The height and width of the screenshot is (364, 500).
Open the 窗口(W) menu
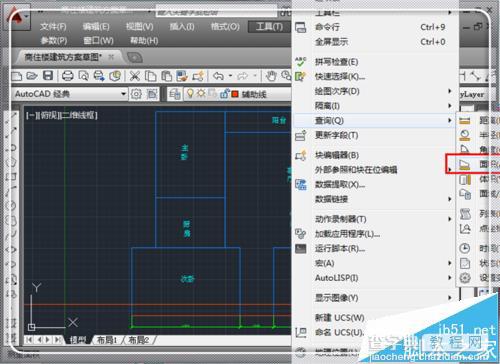tap(98, 41)
